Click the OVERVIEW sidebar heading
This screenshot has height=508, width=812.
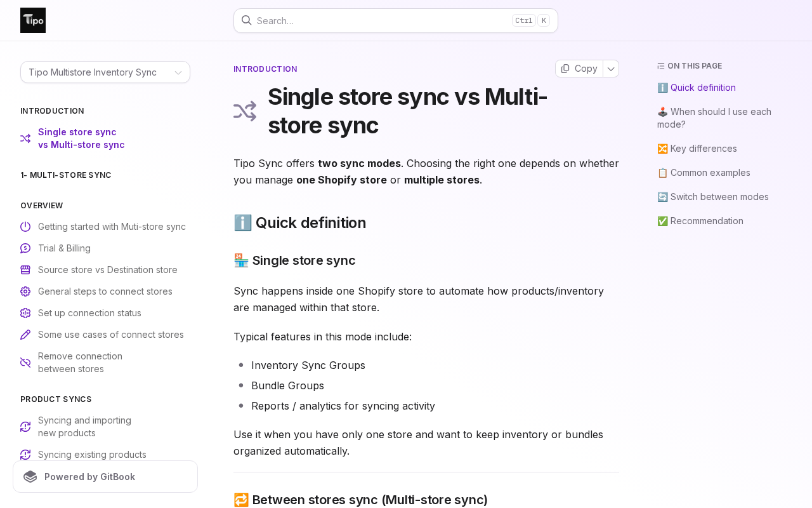(x=42, y=206)
